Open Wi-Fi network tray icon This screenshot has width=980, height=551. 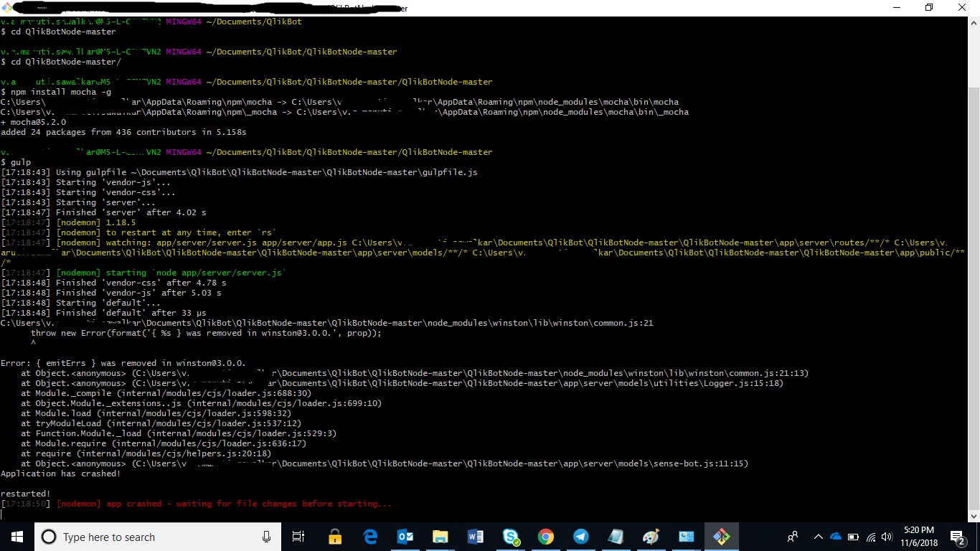(871, 537)
